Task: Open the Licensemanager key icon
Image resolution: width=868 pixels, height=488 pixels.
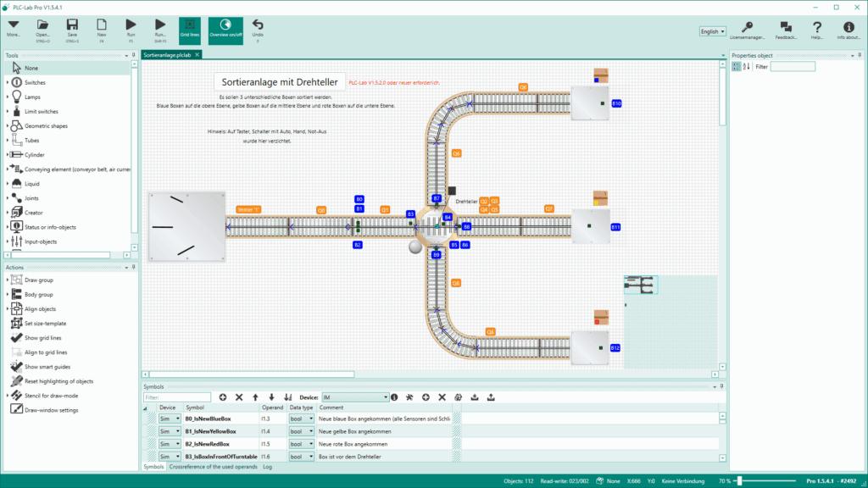Action: (x=747, y=30)
